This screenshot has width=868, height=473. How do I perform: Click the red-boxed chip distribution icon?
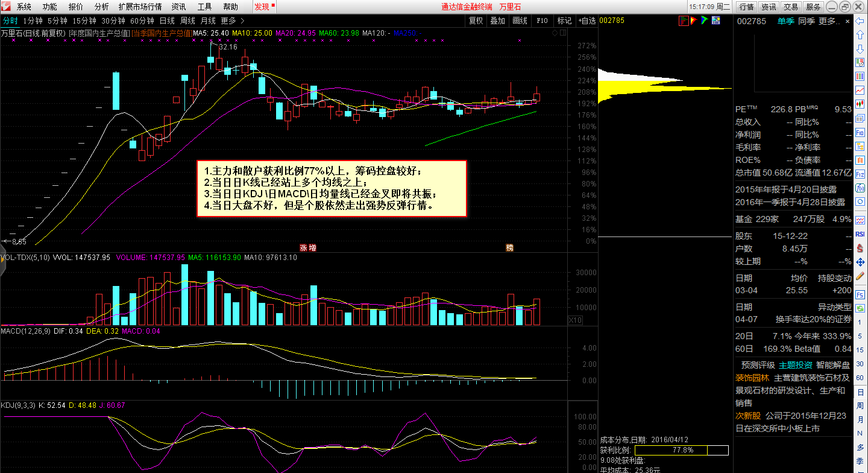point(684,21)
